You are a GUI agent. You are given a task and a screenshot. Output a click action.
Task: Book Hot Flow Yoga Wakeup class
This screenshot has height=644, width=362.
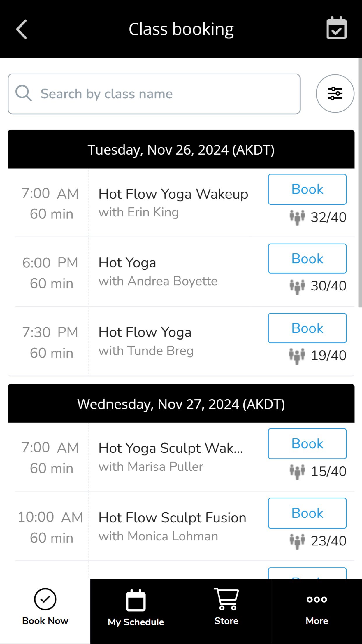(x=307, y=189)
